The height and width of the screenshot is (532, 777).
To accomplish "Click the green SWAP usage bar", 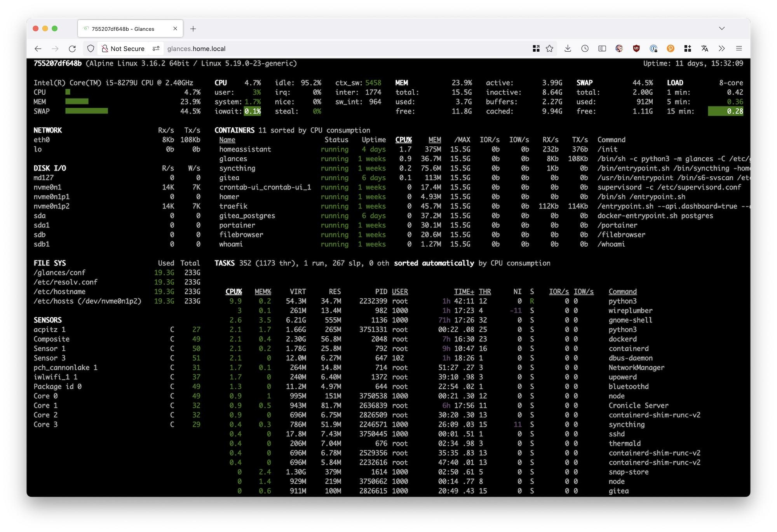I will (x=87, y=111).
